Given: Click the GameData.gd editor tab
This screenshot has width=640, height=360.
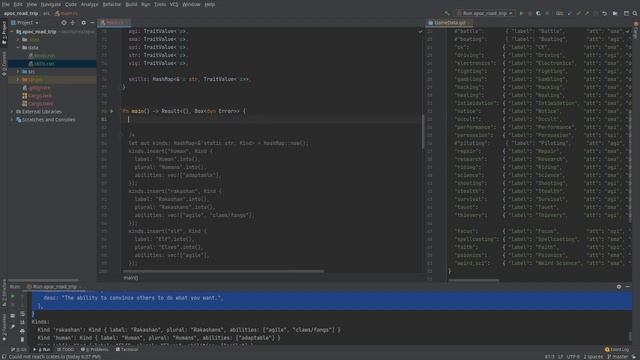Looking at the screenshot, I should (x=449, y=23).
